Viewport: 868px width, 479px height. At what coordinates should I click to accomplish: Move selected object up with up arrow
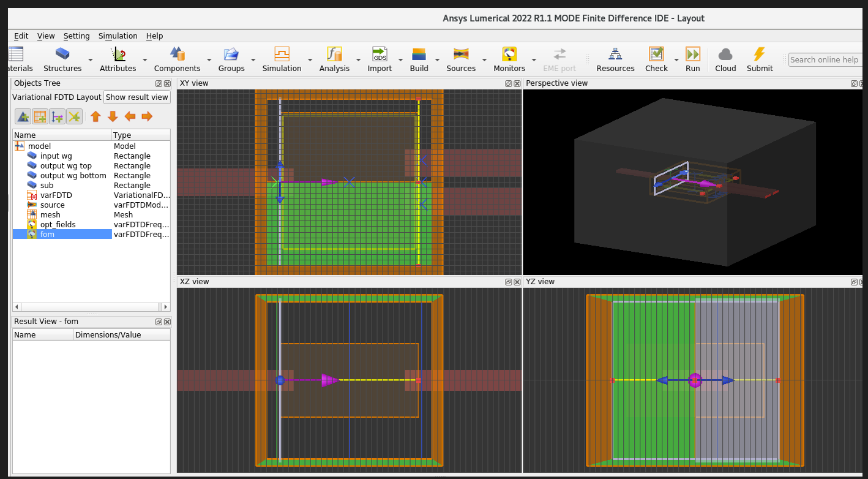coord(95,116)
